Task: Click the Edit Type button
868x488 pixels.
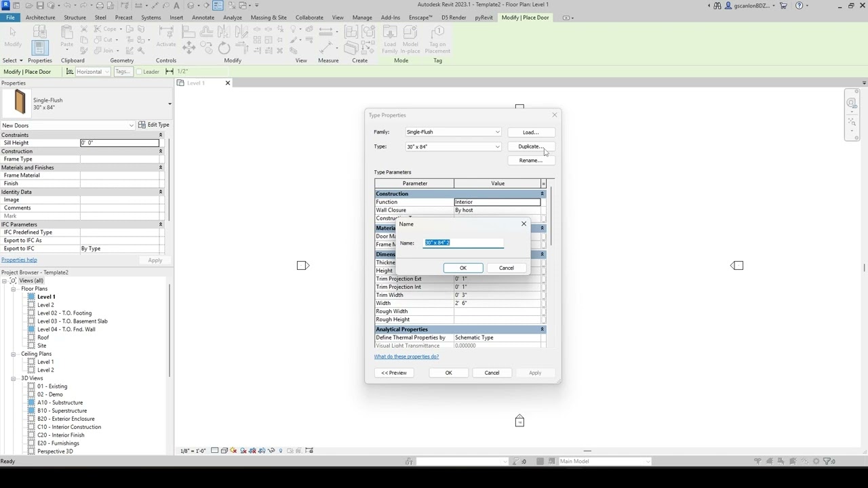Action: point(154,125)
